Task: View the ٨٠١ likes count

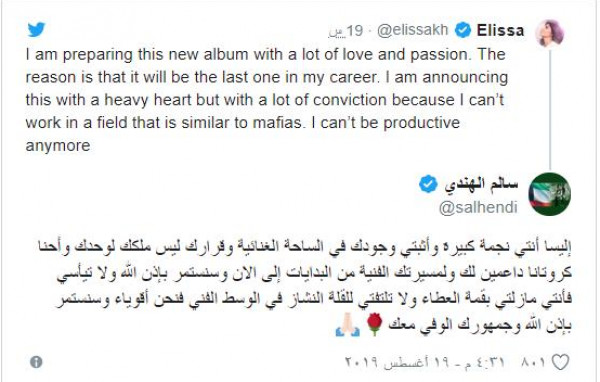Action: pyautogui.click(x=533, y=362)
